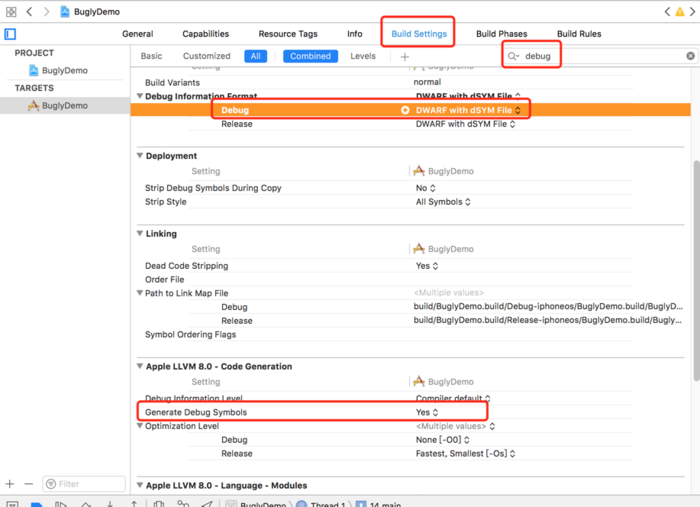Viewport: 700px width, 507px height.
Task: Jump to previous issue chevron
Action: (667, 12)
